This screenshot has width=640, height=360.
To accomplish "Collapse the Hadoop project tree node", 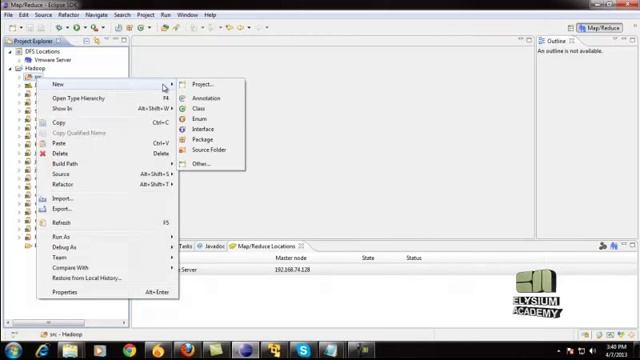I will point(10,69).
